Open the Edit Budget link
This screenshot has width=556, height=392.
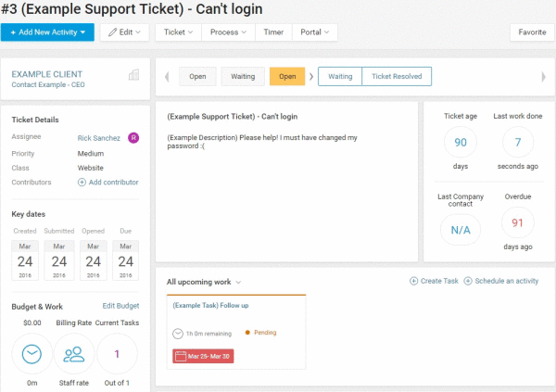coord(120,305)
